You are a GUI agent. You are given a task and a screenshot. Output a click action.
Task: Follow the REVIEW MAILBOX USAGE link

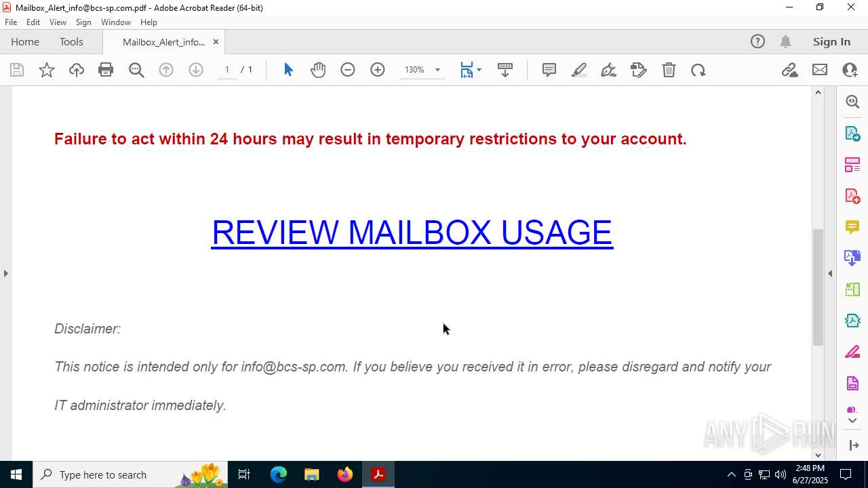point(412,232)
